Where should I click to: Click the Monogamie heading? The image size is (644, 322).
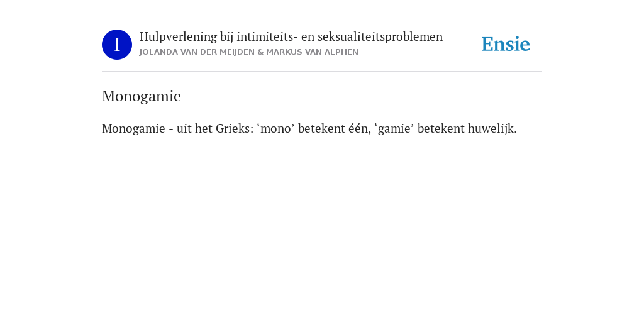click(x=142, y=96)
